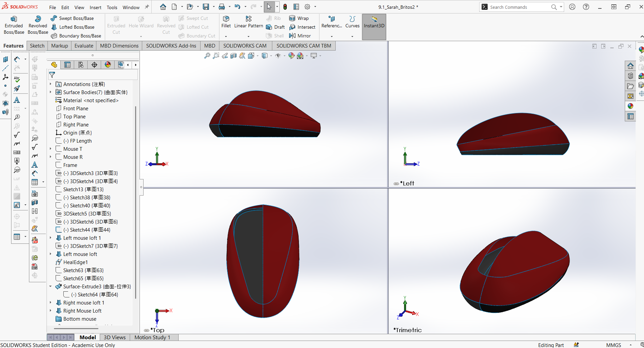Click the Intersect feature
644x348 pixels.
302,27
